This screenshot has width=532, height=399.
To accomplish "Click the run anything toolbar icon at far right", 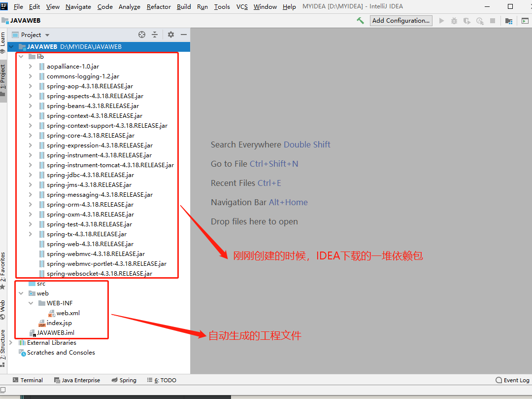I will (x=525, y=21).
